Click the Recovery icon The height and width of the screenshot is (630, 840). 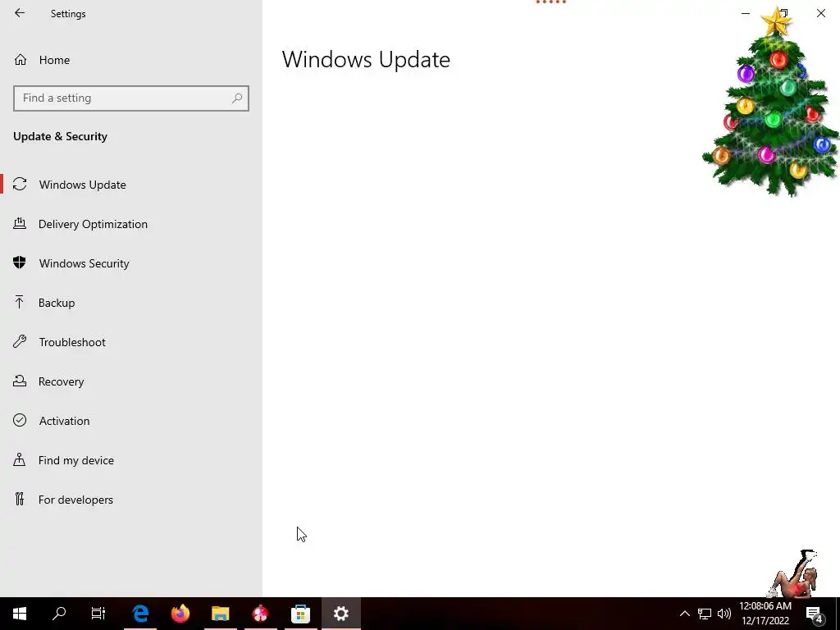(x=20, y=381)
